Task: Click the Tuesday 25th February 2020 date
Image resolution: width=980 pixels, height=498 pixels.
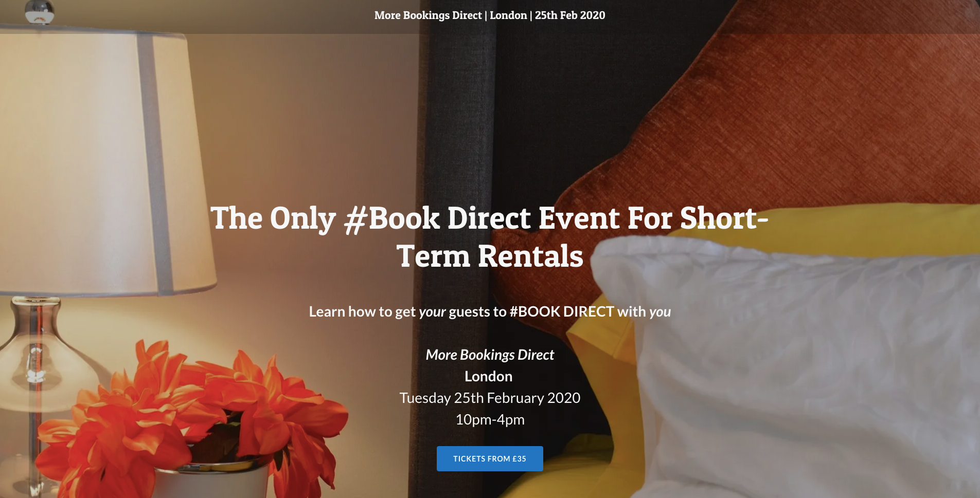Action: (490, 398)
